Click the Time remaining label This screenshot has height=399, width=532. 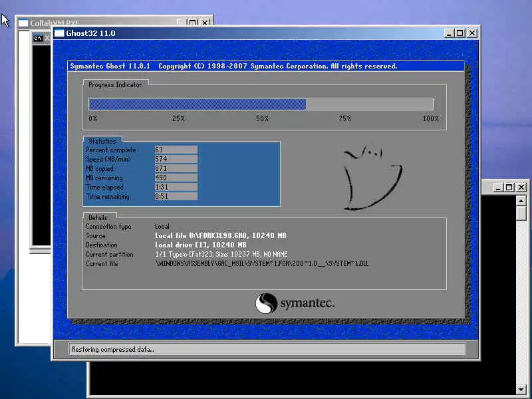coord(108,196)
